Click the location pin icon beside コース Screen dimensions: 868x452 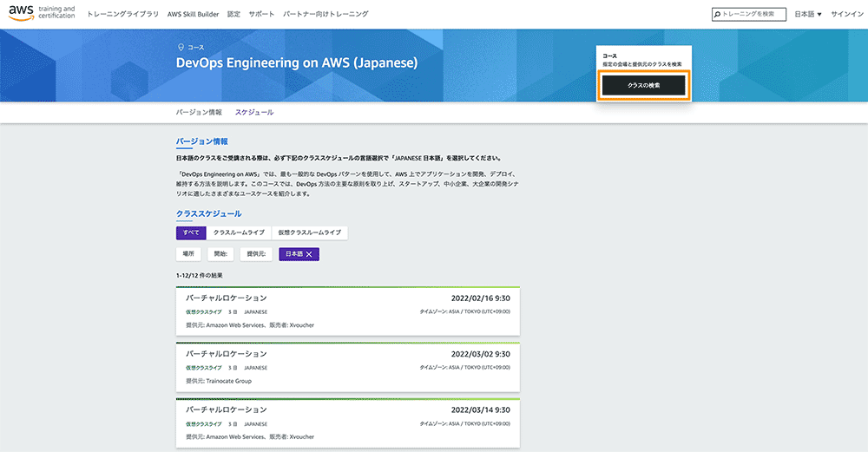pos(181,48)
